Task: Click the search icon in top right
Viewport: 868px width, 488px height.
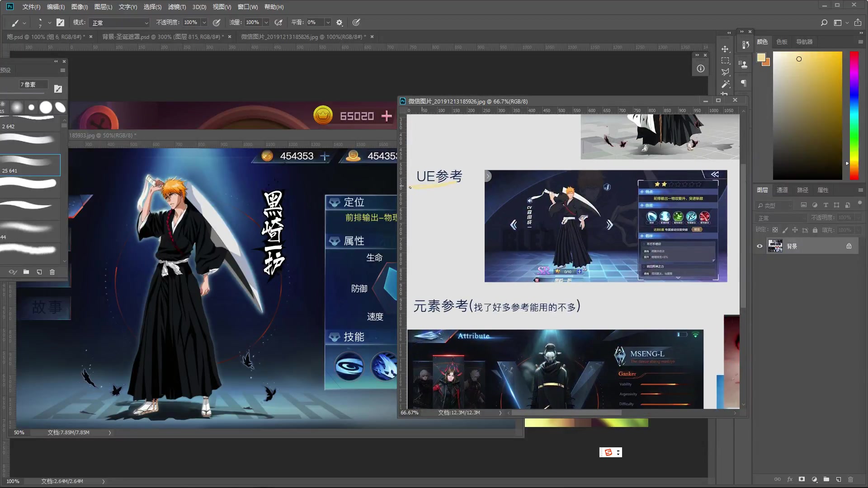Action: click(824, 23)
